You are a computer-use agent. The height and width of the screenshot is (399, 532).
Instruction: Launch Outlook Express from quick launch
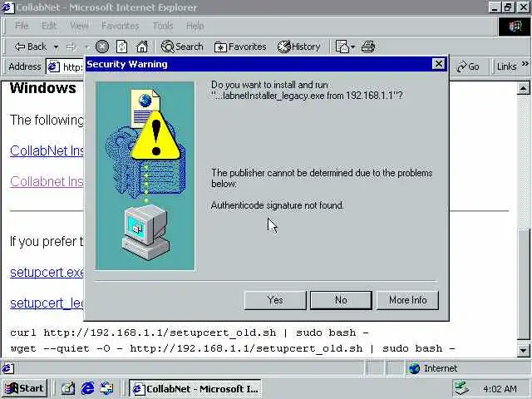pos(107,388)
